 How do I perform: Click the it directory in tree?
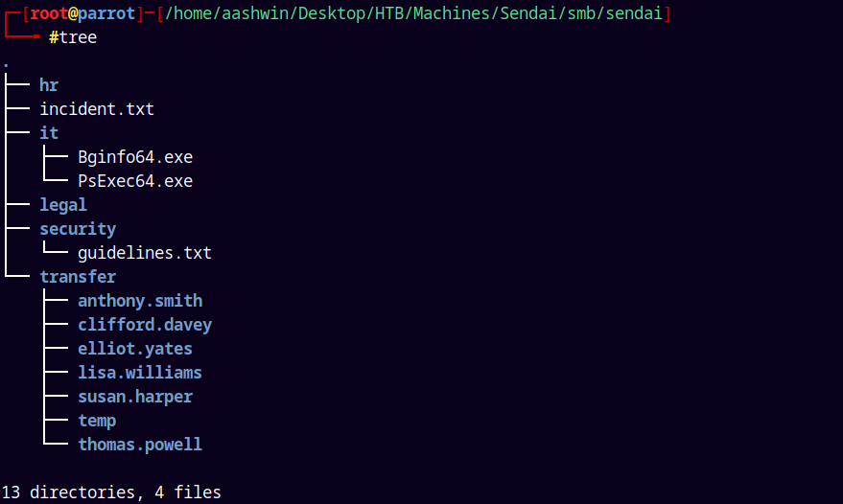point(49,133)
